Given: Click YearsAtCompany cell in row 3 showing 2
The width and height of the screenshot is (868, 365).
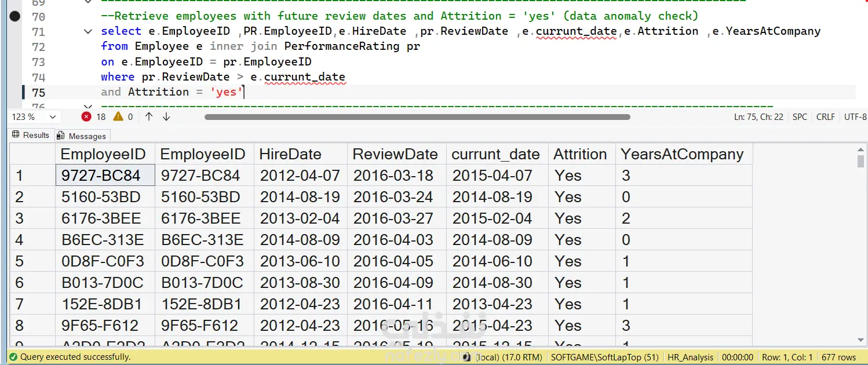Looking at the screenshot, I should point(684,218).
